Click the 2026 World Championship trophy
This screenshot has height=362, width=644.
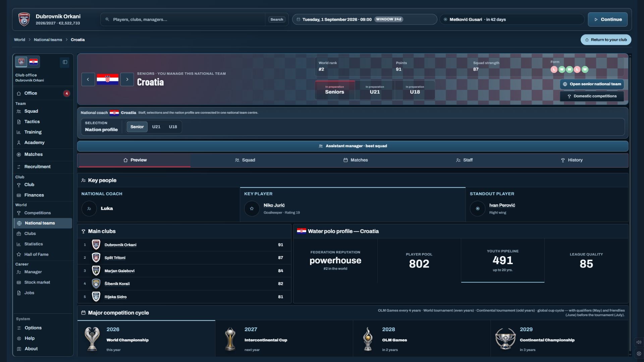[x=92, y=339]
